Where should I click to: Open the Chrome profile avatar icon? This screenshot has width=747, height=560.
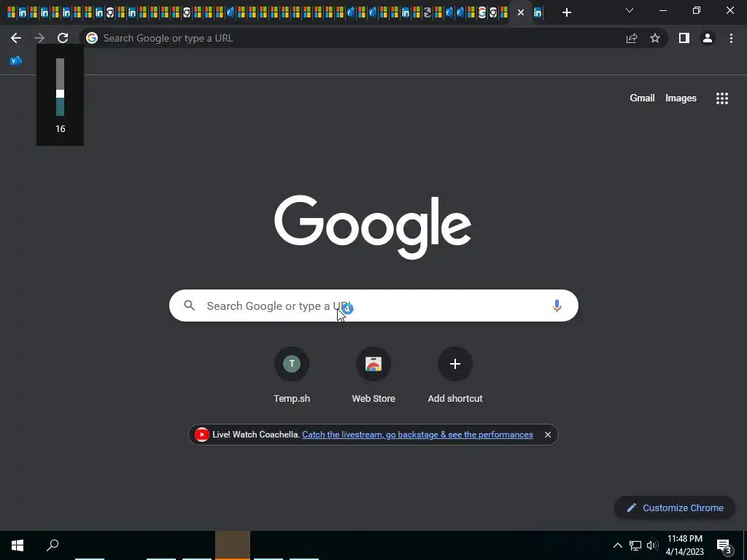[708, 38]
